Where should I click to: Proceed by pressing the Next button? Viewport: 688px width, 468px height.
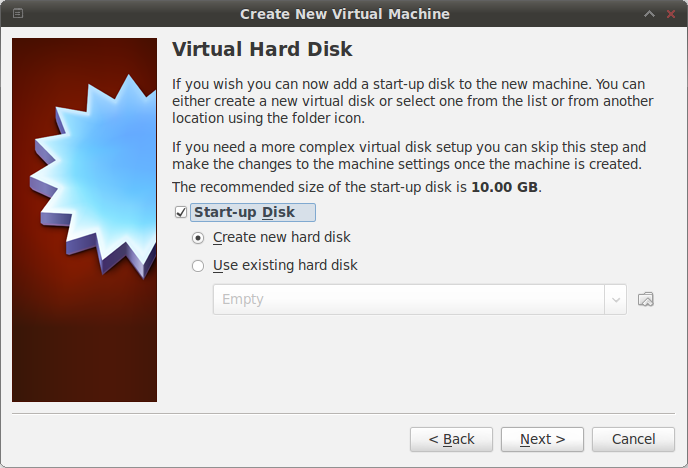click(542, 439)
